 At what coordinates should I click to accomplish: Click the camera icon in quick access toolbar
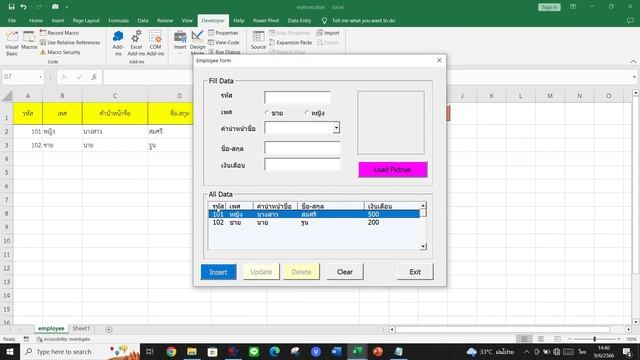point(55,7)
